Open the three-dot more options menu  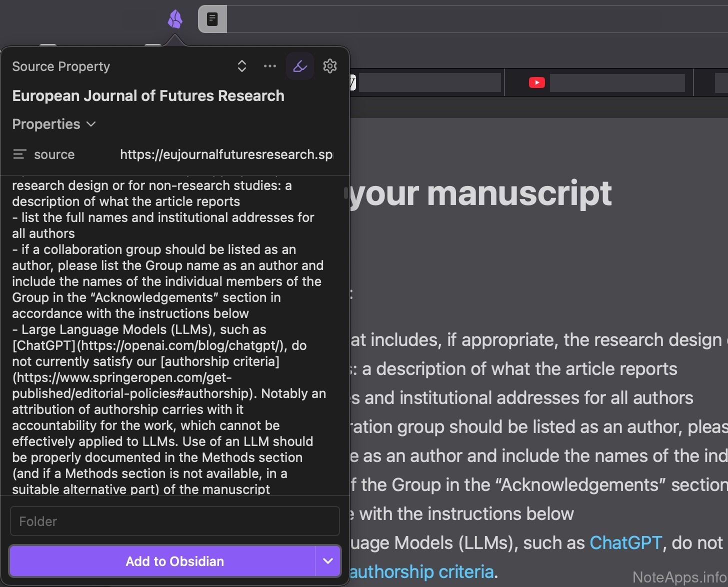tap(270, 66)
